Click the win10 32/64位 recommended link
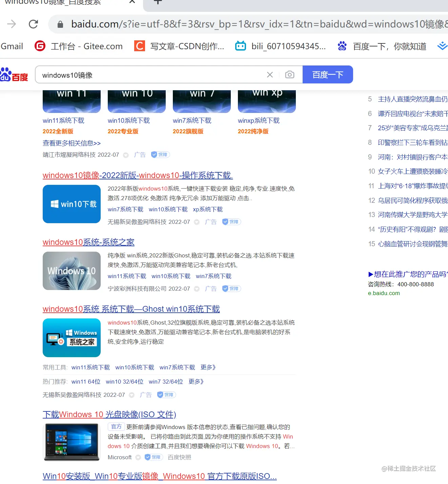The width and height of the screenshot is (448, 484). tap(124, 382)
